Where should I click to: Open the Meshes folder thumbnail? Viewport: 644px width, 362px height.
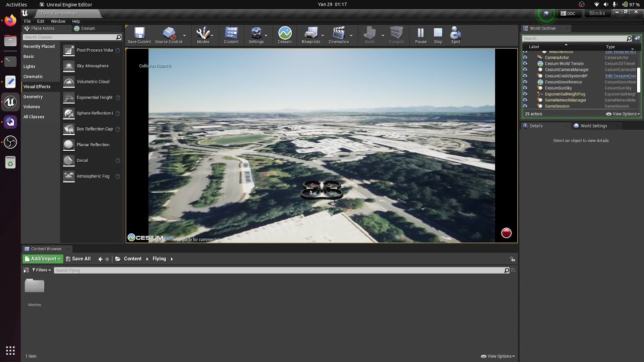[35, 286]
